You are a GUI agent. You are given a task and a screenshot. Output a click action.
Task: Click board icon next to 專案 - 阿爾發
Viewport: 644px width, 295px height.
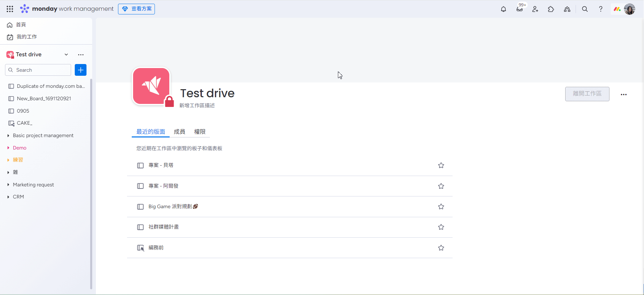pos(140,186)
